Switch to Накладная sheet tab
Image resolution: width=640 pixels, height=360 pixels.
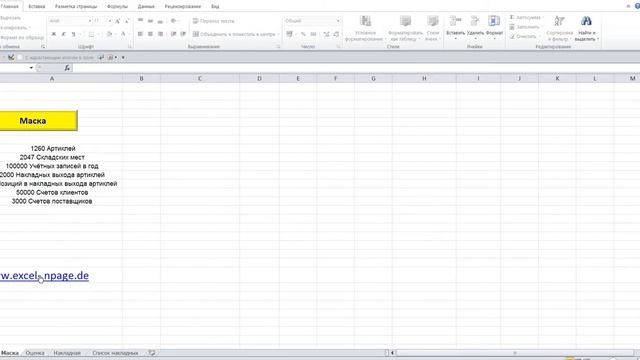click(x=67, y=353)
